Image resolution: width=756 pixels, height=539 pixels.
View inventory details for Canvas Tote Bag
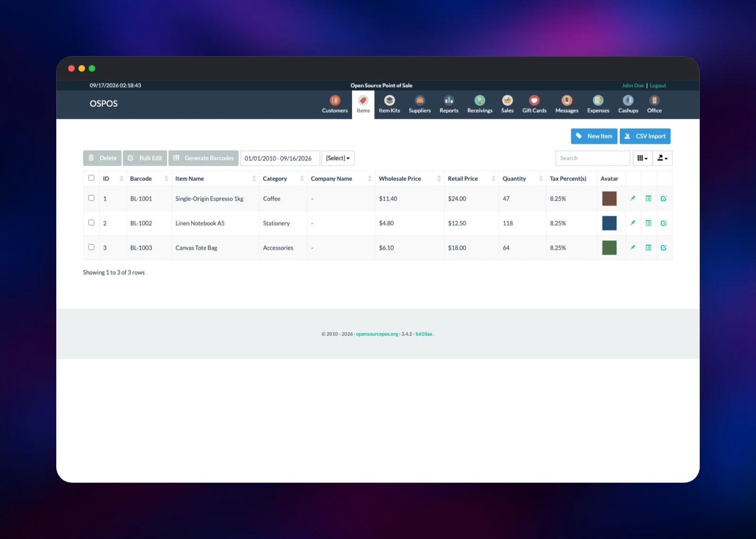coord(648,248)
